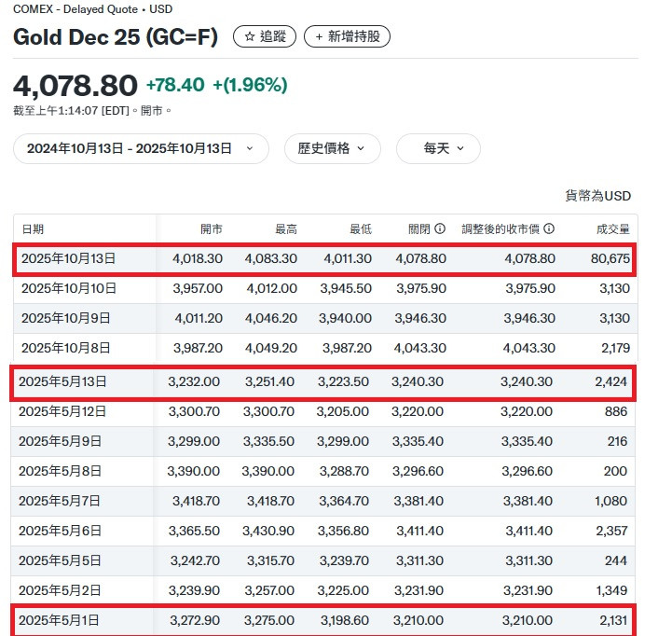Click the 2025年10月8日 date cell
The width and height of the screenshot is (672, 636).
65,348
